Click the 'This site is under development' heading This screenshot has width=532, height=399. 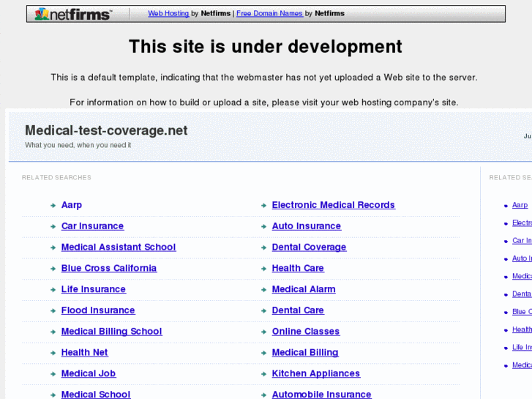coord(266,46)
